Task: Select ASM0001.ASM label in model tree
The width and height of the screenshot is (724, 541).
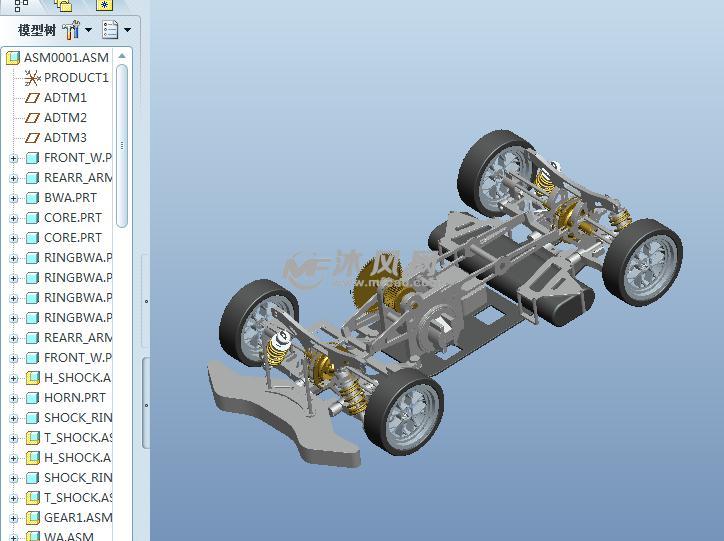Action: coord(66,58)
